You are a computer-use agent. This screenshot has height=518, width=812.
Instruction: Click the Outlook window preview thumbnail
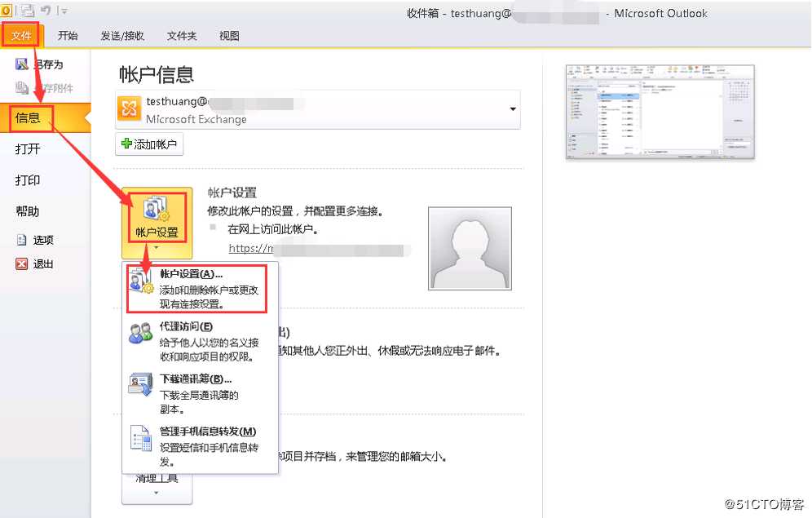(660, 112)
